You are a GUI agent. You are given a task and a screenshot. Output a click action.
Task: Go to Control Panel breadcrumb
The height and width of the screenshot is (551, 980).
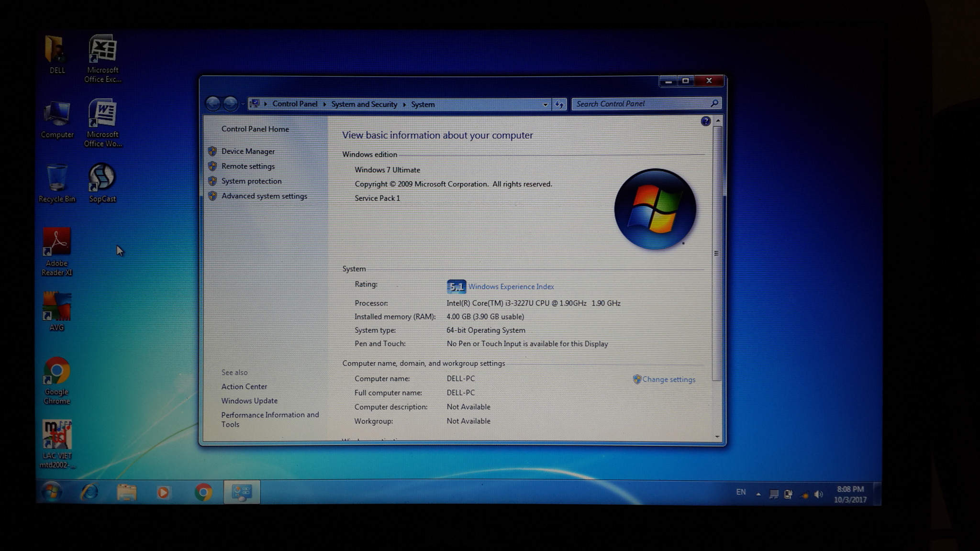pos(295,104)
